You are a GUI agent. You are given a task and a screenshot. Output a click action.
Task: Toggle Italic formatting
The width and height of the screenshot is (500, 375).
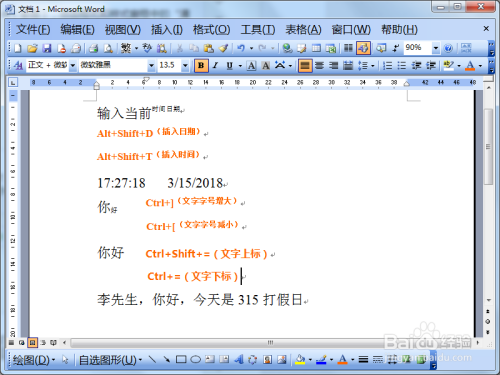pos(215,65)
